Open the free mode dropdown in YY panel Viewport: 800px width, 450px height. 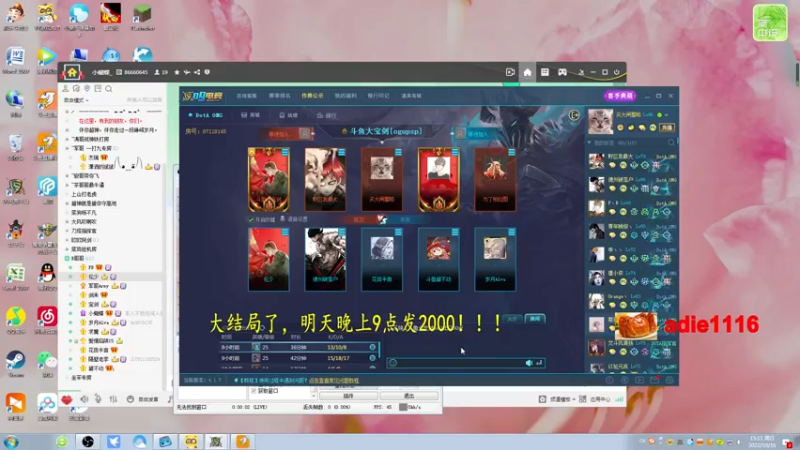[77, 100]
